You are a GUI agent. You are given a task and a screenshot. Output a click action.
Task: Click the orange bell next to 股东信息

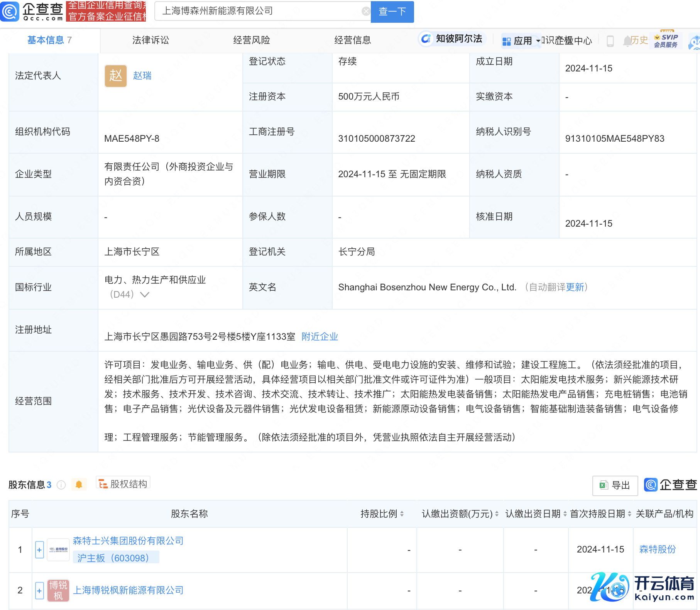[x=79, y=485]
